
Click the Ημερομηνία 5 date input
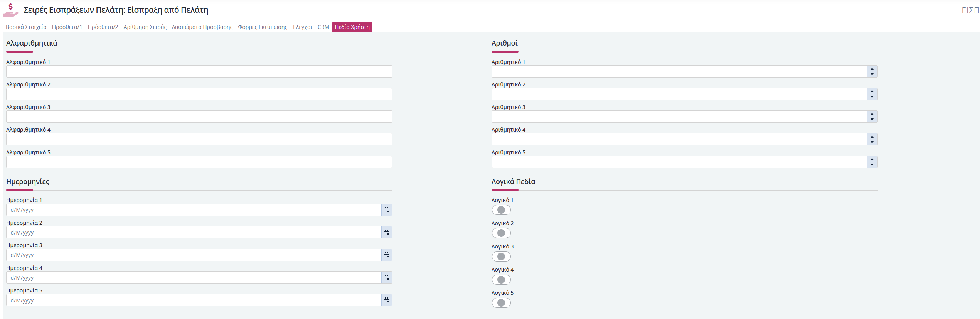point(194,300)
